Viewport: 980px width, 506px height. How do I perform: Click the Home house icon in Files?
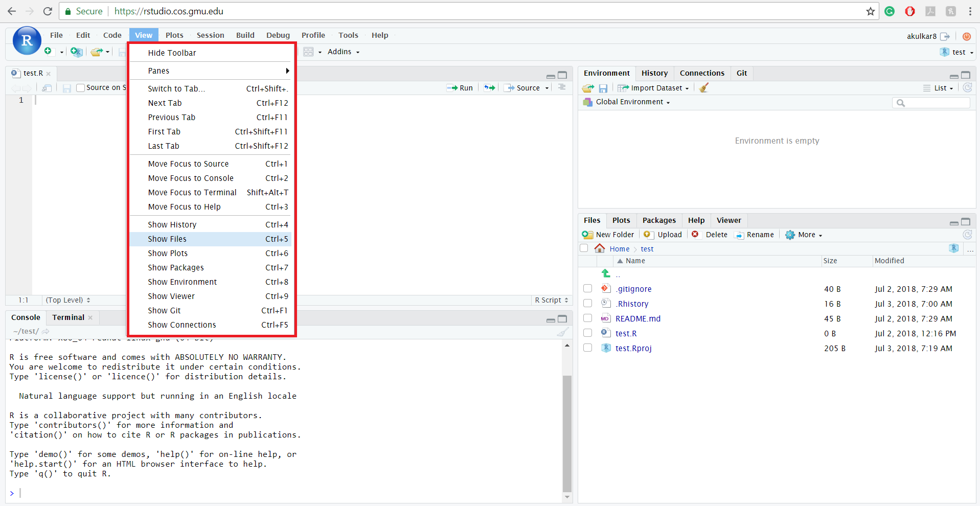pos(600,248)
